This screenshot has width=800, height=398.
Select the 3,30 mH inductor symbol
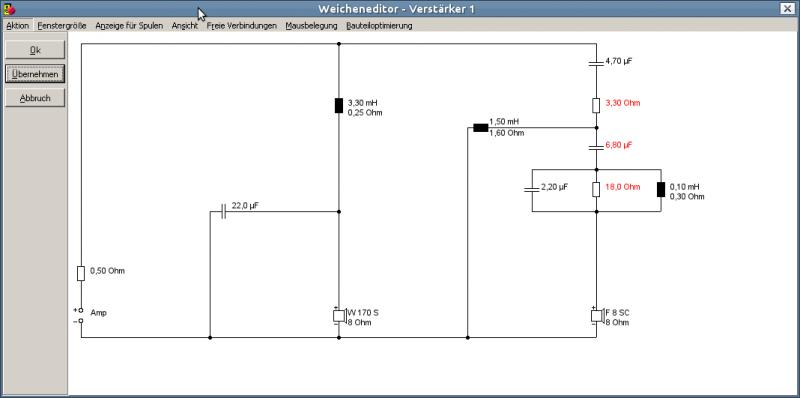[x=339, y=106]
